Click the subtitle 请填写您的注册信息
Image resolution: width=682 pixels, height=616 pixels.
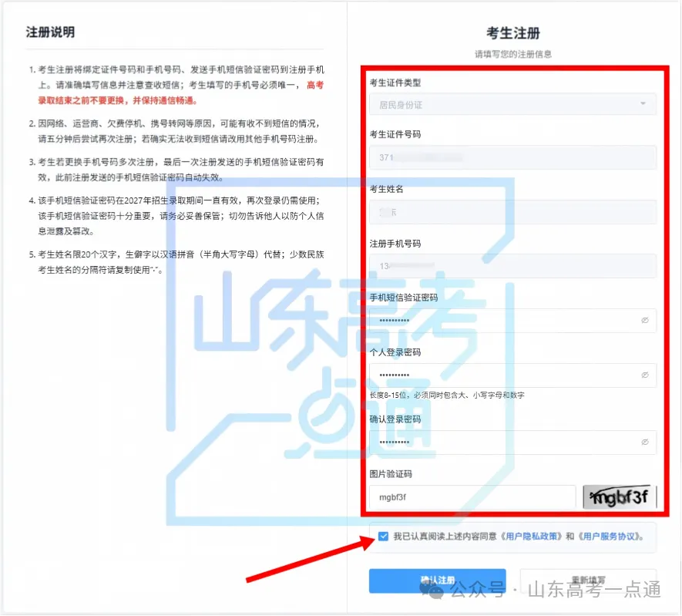(512, 55)
